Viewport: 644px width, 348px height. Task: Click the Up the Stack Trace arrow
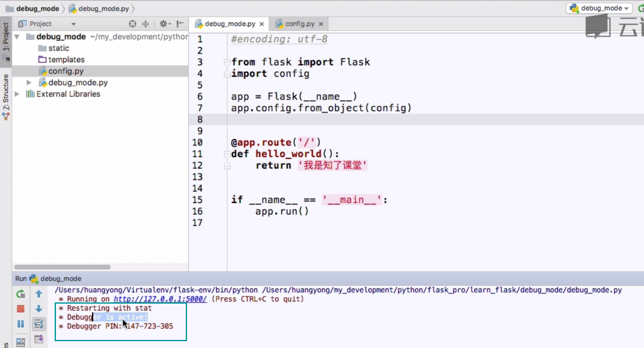pyautogui.click(x=38, y=293)
